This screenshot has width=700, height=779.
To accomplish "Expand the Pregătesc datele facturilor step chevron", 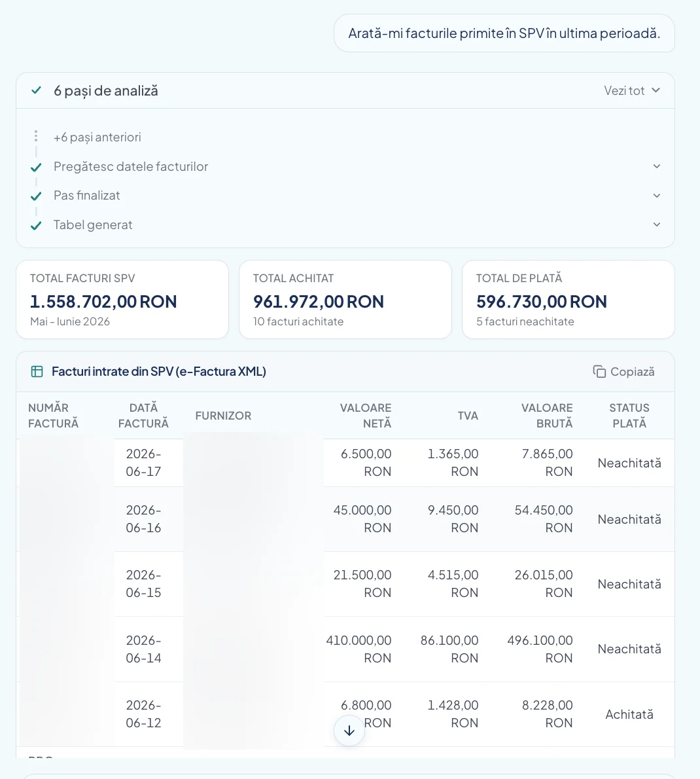I will coord(656,166).
